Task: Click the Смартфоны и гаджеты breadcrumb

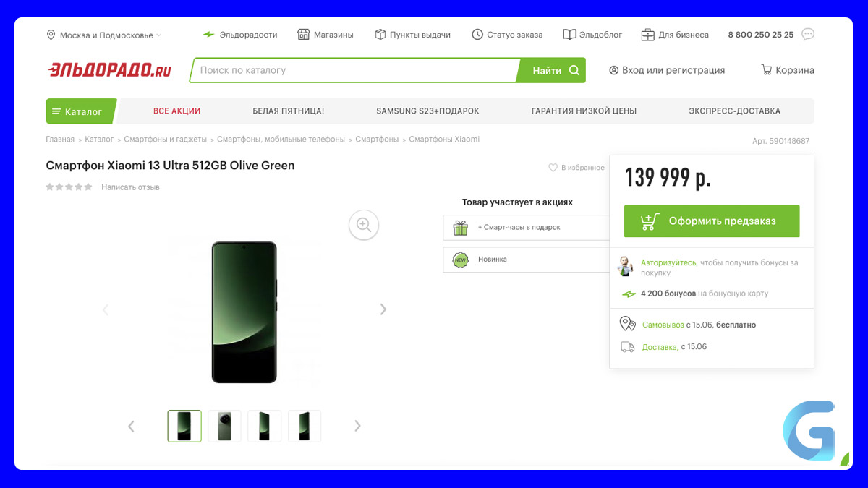Action: 165,140
